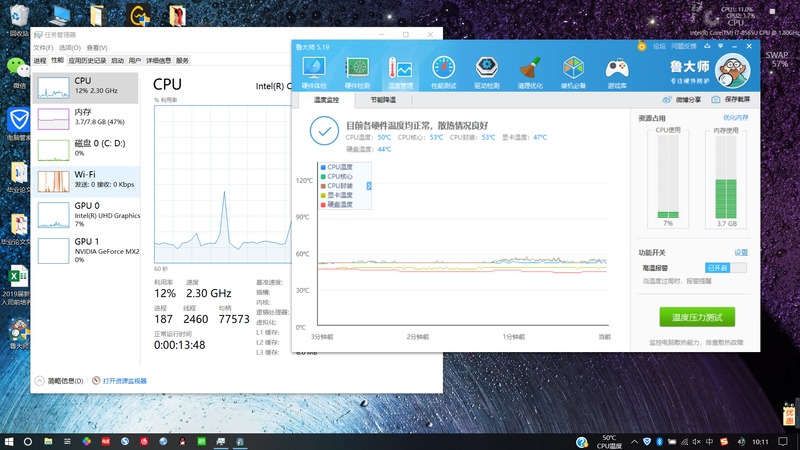The image size is (800, 450).
Task: Select the 温度管理 temperature management icon
Action: pos(400,72)
